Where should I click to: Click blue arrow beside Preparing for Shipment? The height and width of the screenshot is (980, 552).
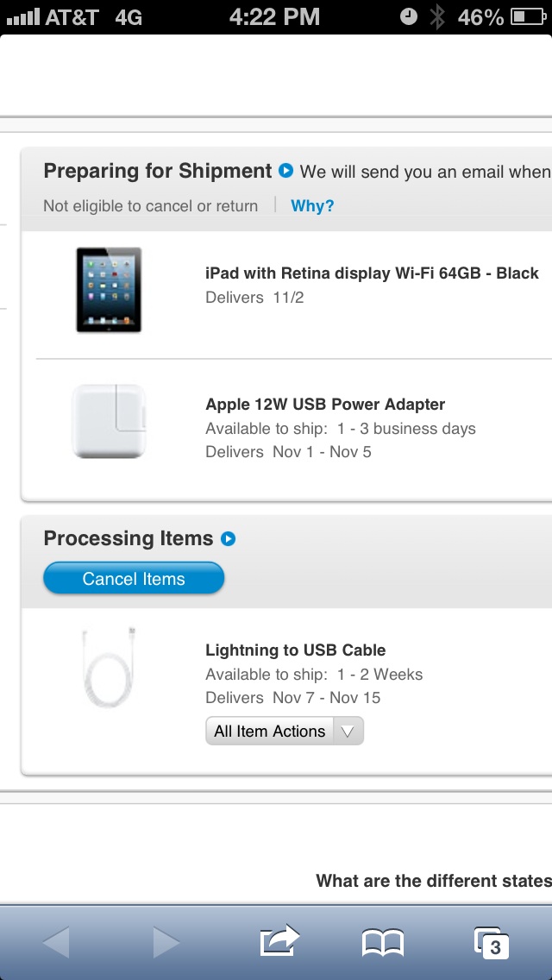285,171
